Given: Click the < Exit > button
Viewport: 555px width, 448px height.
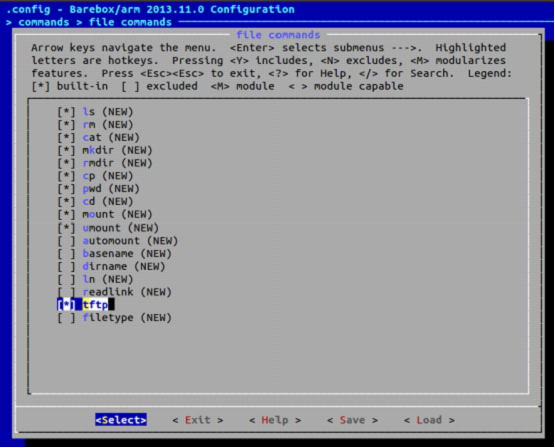Looking at the screenshot, I should point(198,420).
